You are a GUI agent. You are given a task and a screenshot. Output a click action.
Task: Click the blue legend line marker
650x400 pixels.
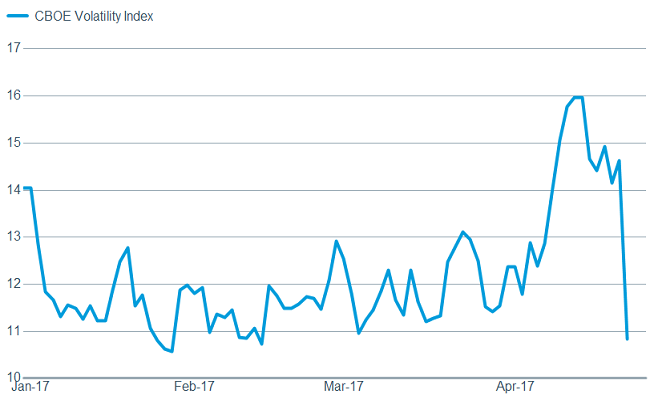pos(17,16)
